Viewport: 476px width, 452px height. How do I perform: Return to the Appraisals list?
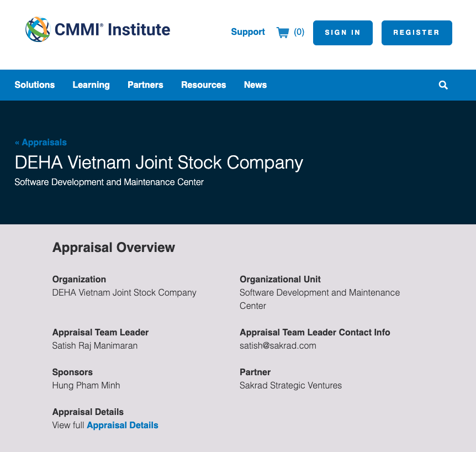[x=44, y=142]
